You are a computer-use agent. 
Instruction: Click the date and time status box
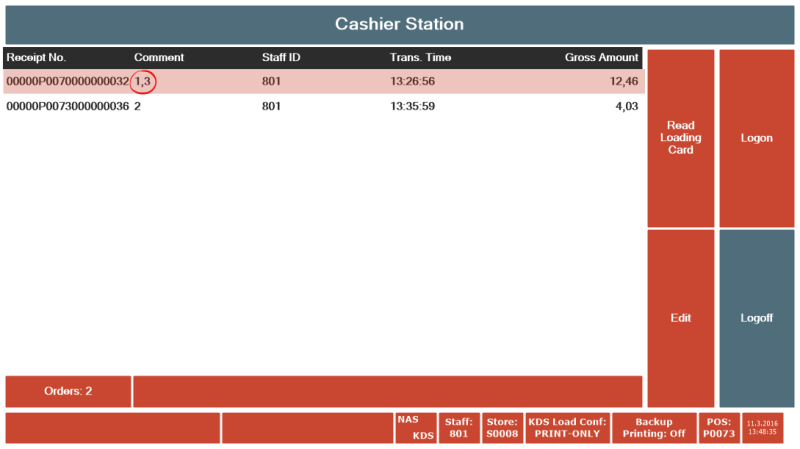coord(762,428)
